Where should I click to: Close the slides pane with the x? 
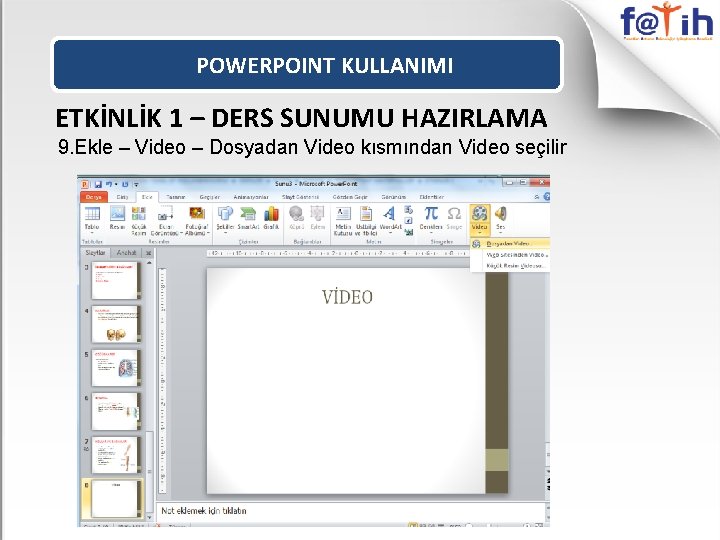click(148, 253)
